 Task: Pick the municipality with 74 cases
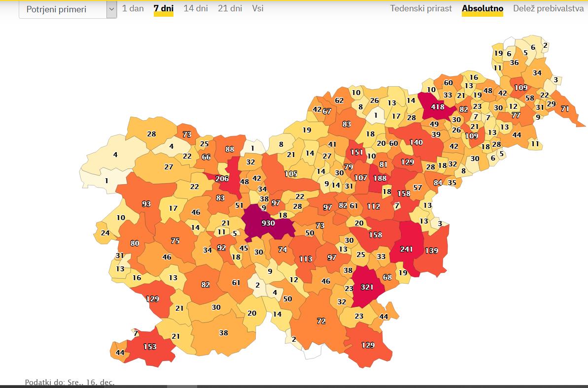[282, 250]
